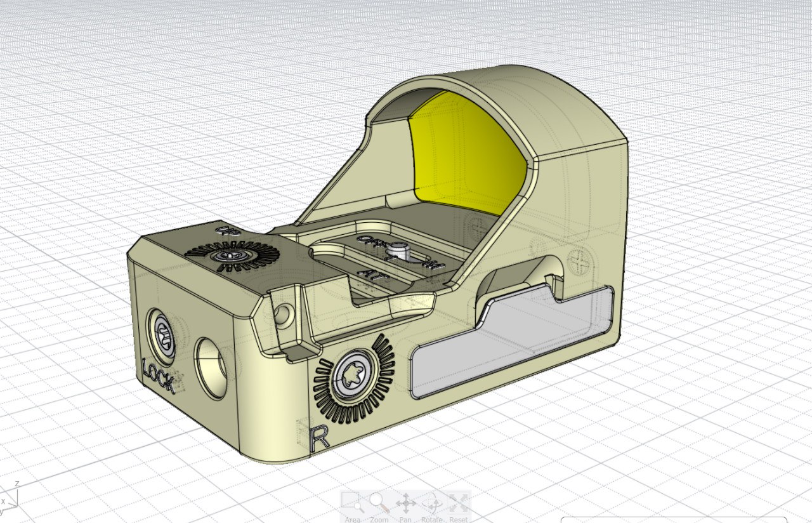Select the yellow lens surface
The image size is (812, 523).
468,152
